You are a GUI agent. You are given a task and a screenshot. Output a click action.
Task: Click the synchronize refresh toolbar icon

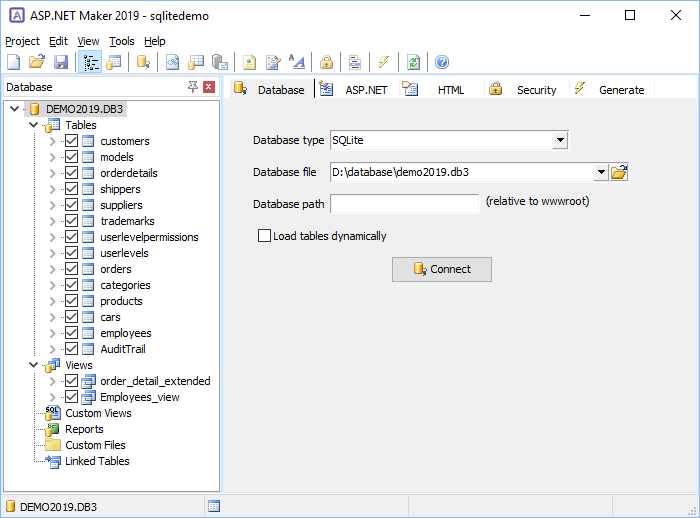(x=413, y=62)
